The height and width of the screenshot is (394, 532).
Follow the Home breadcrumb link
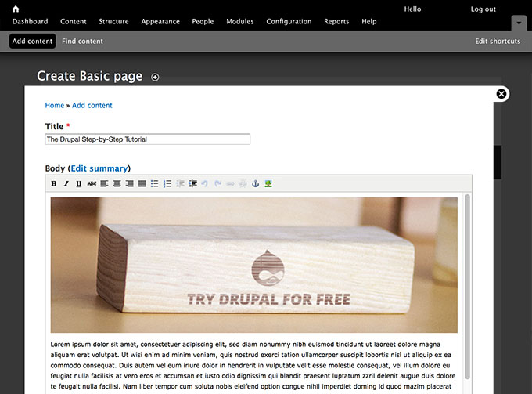pyautogui.click(x=55, y=105)
